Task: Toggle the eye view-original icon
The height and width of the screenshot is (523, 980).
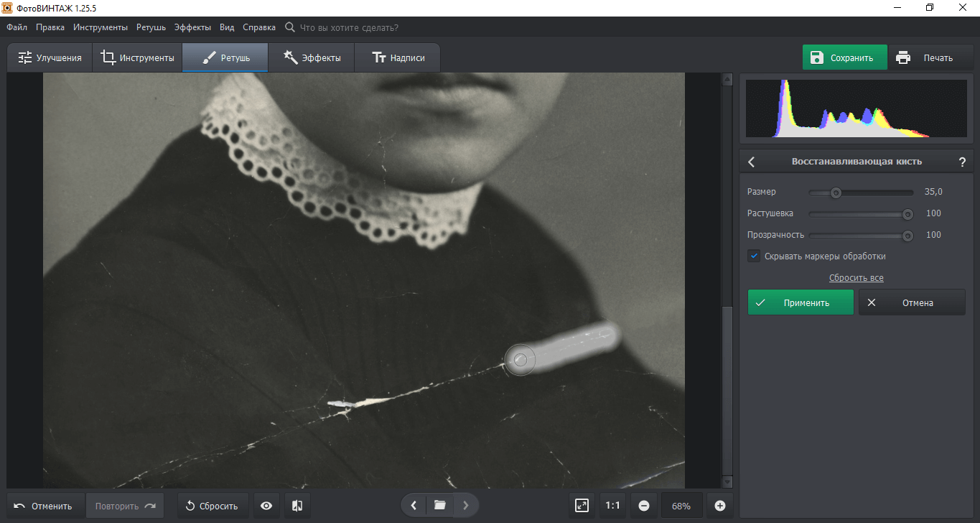Action: (x=266, y=506)
